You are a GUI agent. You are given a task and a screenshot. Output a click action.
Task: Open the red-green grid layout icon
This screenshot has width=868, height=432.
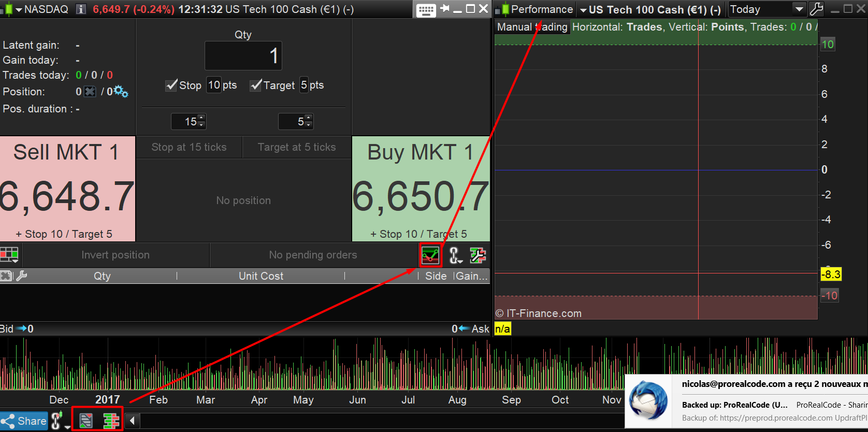tap(9, 255)
